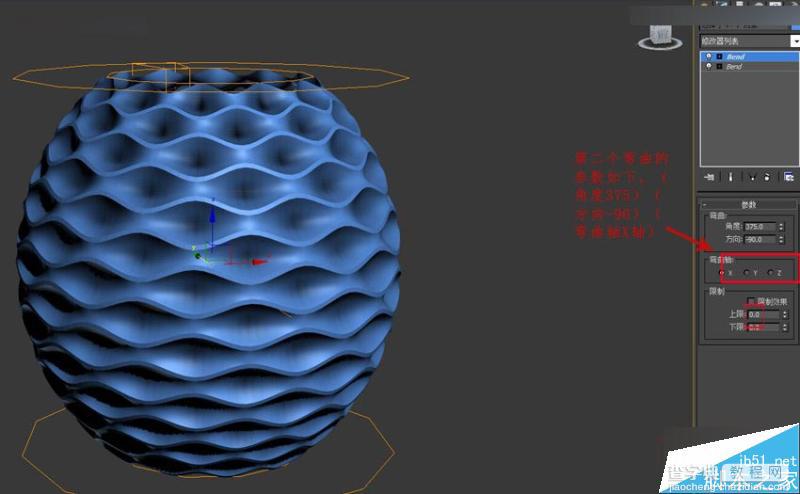800x494 pixels.
Task: Enable the limit effect checkbox
Action: click(751, 301)
